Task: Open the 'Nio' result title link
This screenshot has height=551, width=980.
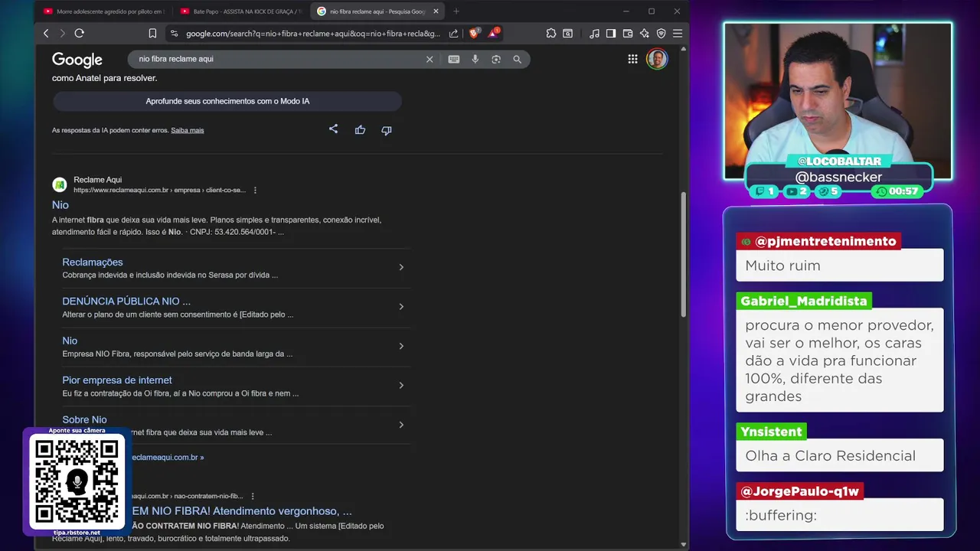Action: tap(60, 205)
